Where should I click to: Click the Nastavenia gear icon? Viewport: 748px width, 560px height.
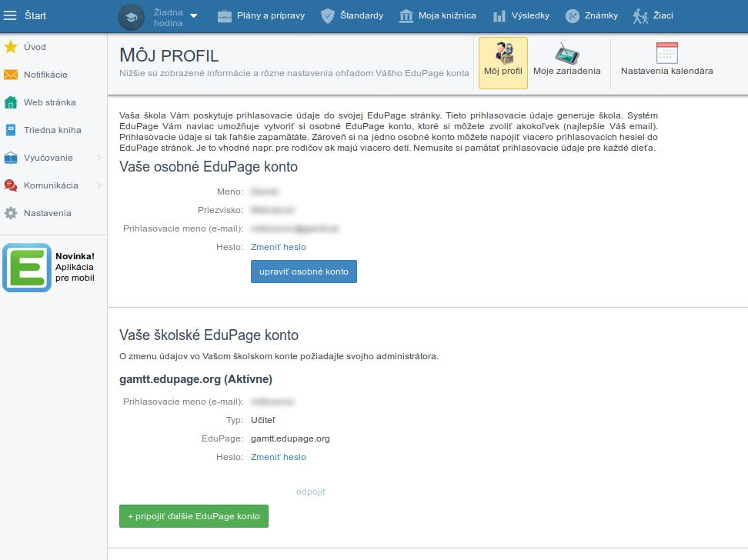[x=11, y=213]
